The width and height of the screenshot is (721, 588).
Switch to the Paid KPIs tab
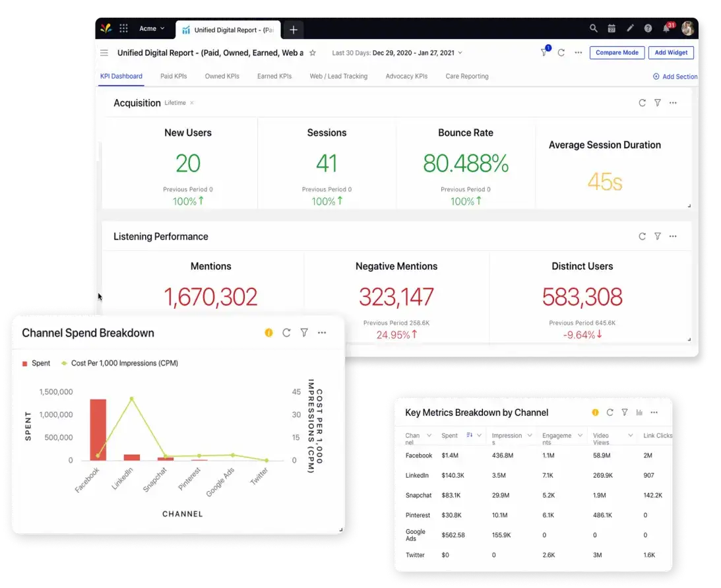pyautogui.click(x=173, y=77)
